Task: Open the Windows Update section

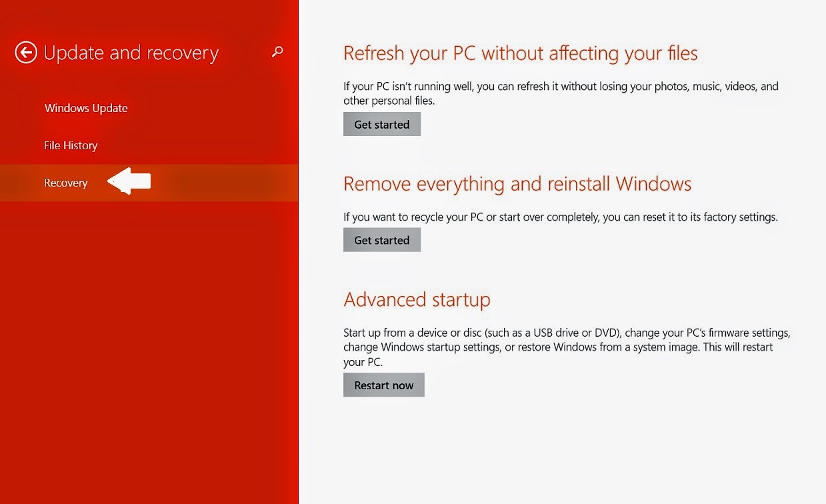Action: click(x=86, y=108)
